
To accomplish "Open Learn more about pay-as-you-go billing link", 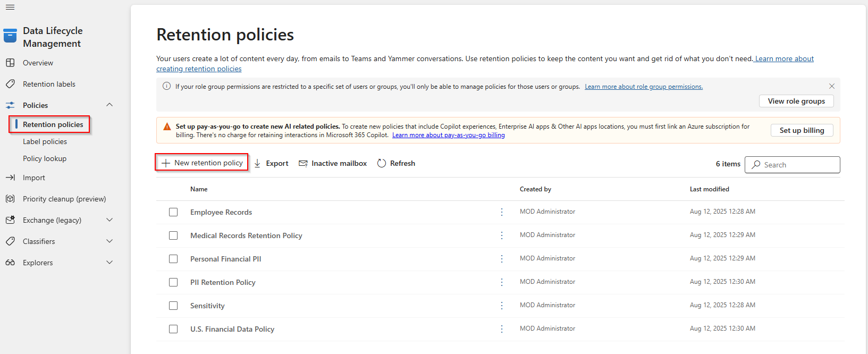I will pos(448,135).
